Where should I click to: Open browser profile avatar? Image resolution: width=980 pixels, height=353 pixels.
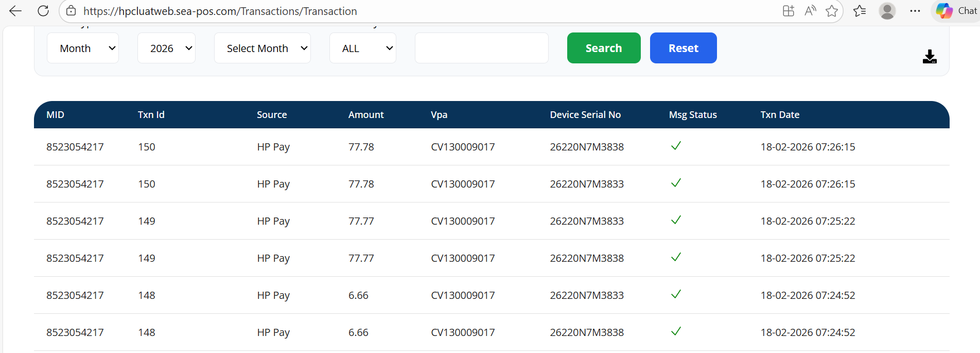tap(887, 11)
